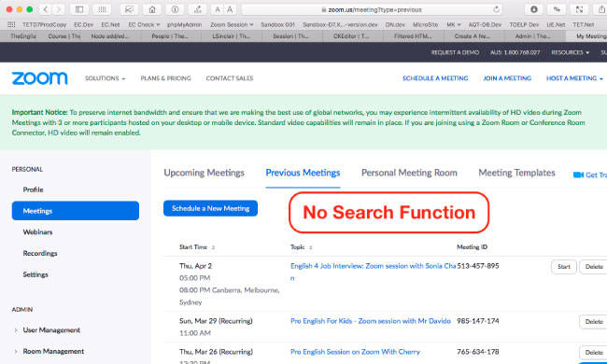Screen dimensions: 607x364
Task: Open Recordings in the sidebar
Action: (40, 253)
